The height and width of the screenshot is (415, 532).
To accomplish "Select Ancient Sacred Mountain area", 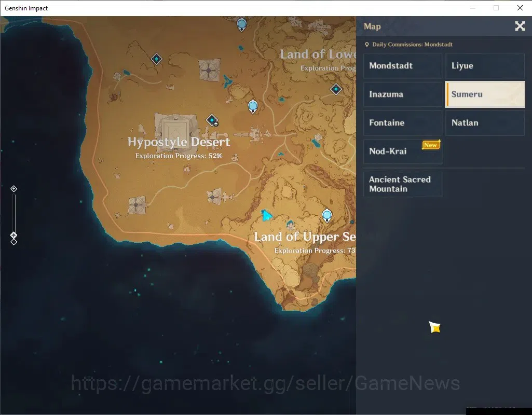I will [x=403, y=184].
